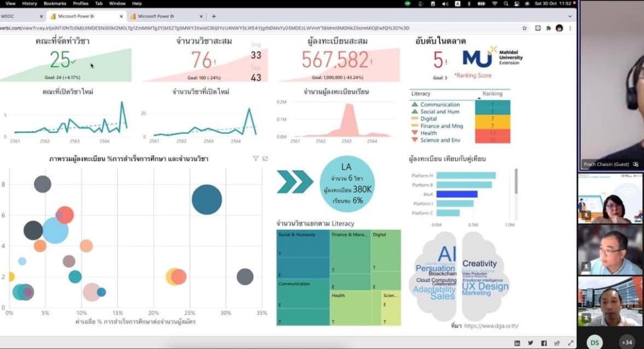Share report via LinkedIn icon
Viewport: 644px width, 349px height.
click(x=517, y=343)
